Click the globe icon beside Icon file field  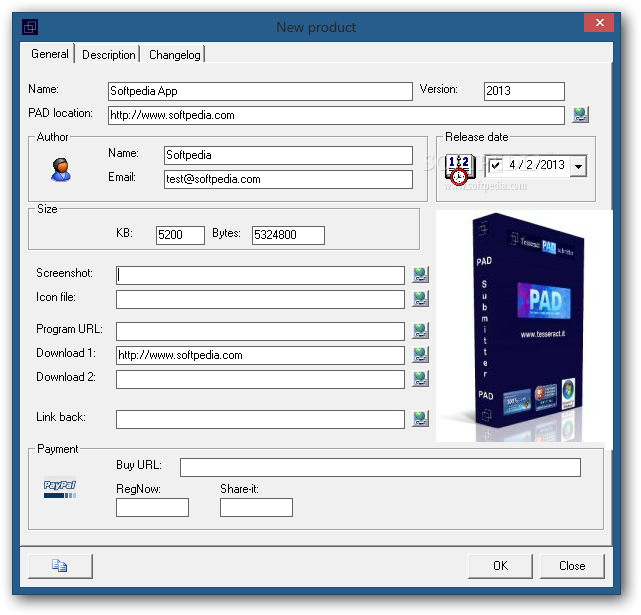point(420,299)
